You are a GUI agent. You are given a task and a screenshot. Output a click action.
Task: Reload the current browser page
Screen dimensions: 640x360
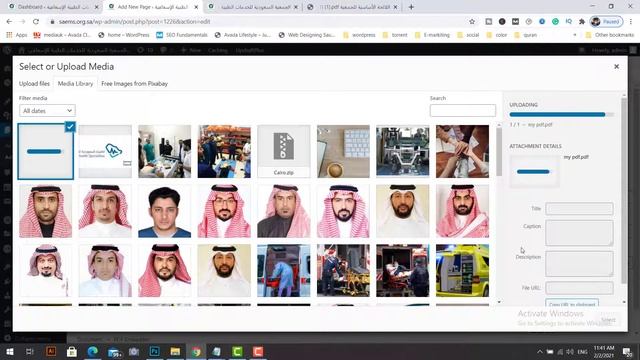tap(36, 22)
